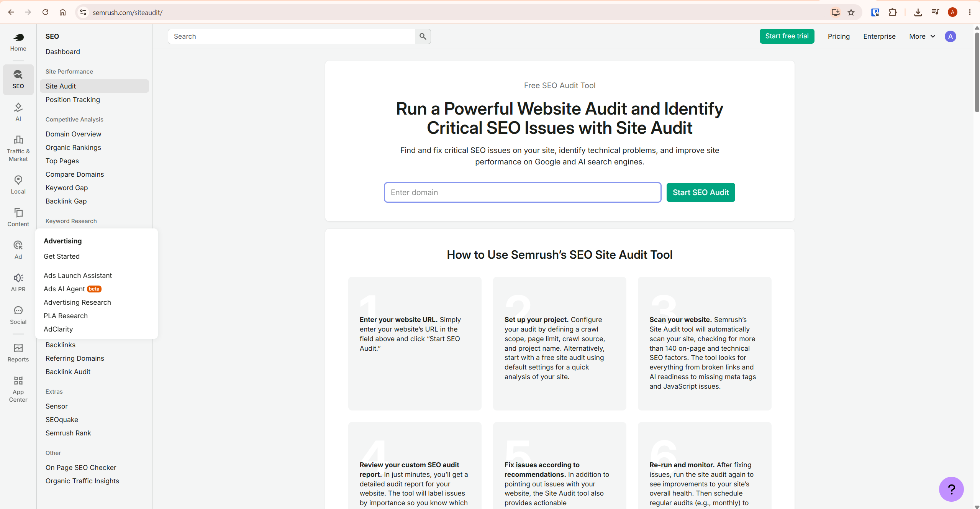Open Home in the left sidebar
This screenshot has height=509, width=980.
click(18, 42)
